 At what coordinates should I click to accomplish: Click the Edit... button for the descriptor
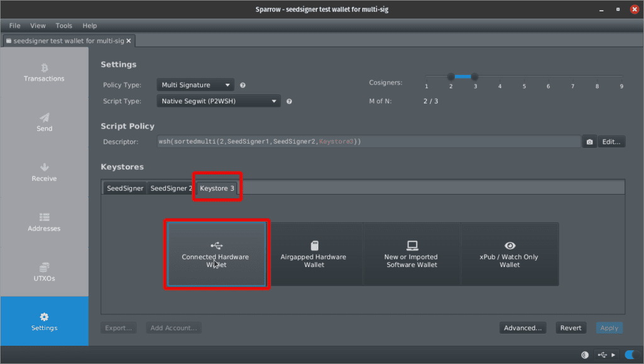pyautogui.click(x=611, y=142)
